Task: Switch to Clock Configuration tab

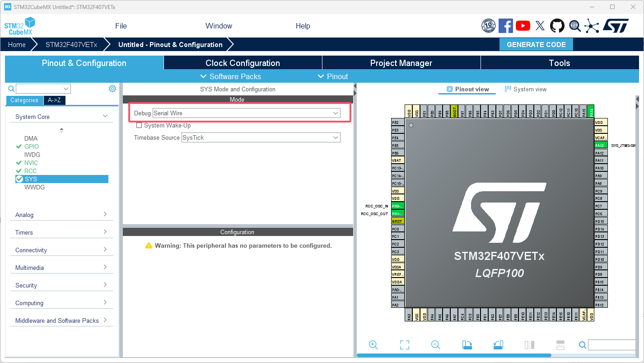Action: pos(243,63)
